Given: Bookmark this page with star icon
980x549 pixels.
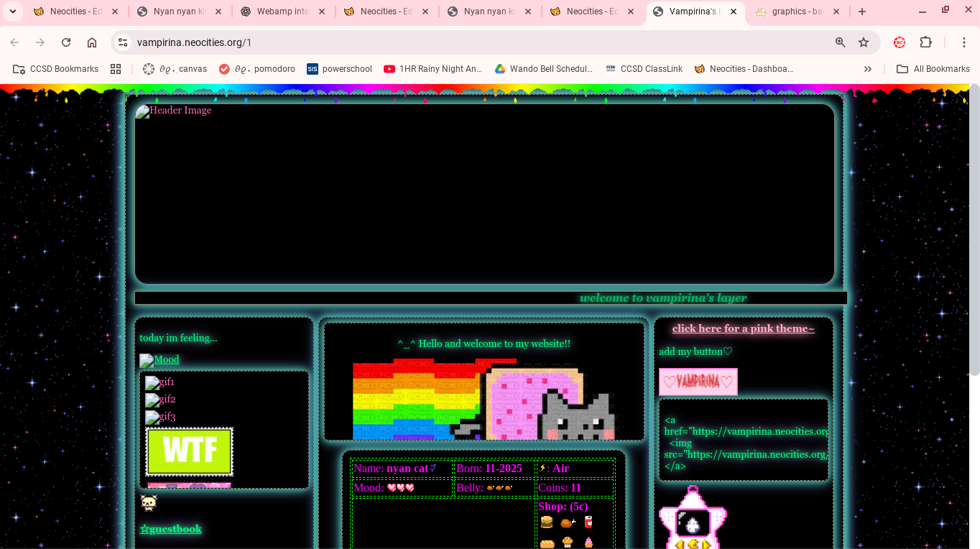Looking at the screenshot, I should (x=864, y=42).
